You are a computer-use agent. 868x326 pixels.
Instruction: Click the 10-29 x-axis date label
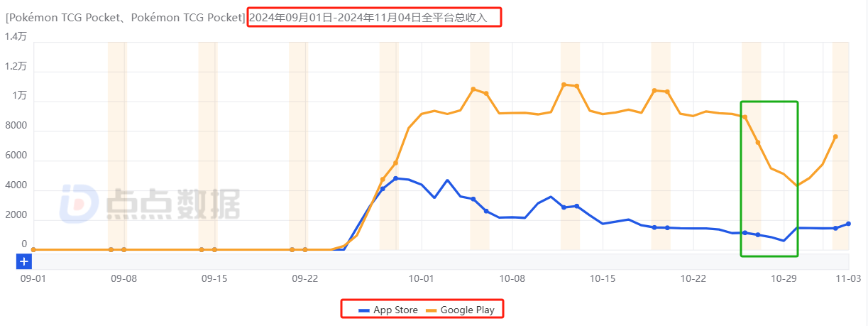point(784,278)
